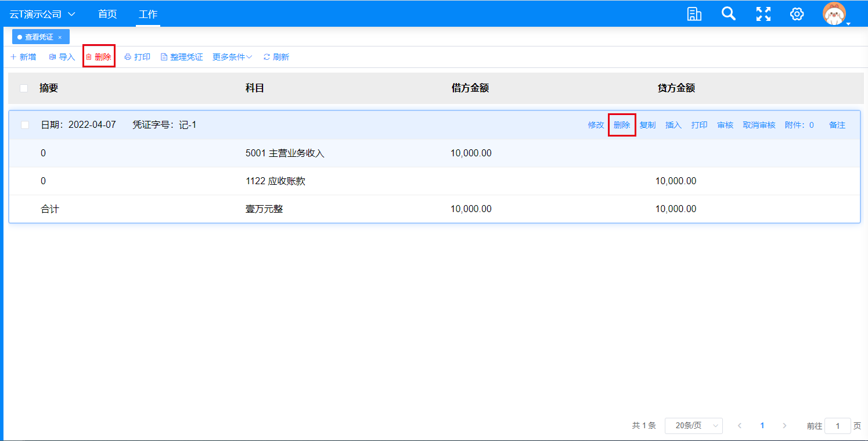
Task: Click 修改 link on voucher 记-1
Action: pos(596,125)
